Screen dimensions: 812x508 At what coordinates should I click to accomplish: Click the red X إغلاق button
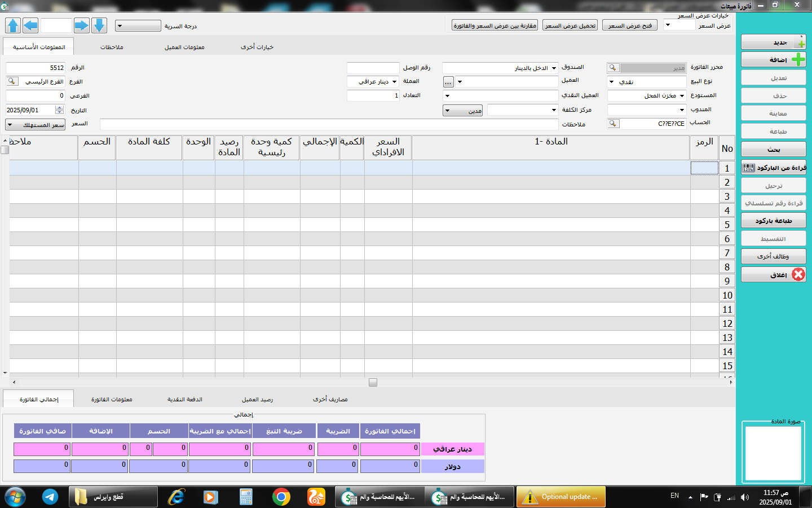click(x=773, y=274)
